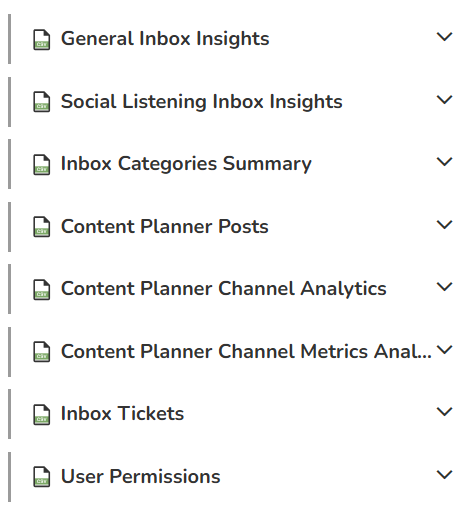Click the CSV icon next to Content Planner Posts

[42, 227]
